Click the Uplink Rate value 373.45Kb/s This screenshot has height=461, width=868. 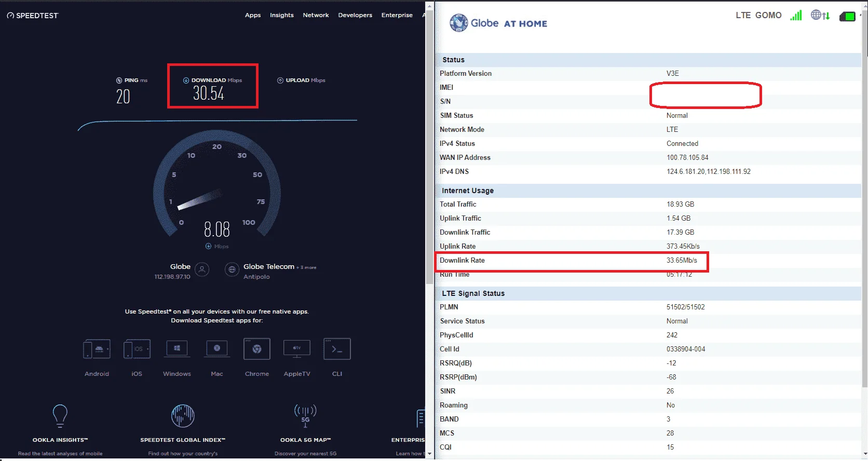click(x=683, y=246)
